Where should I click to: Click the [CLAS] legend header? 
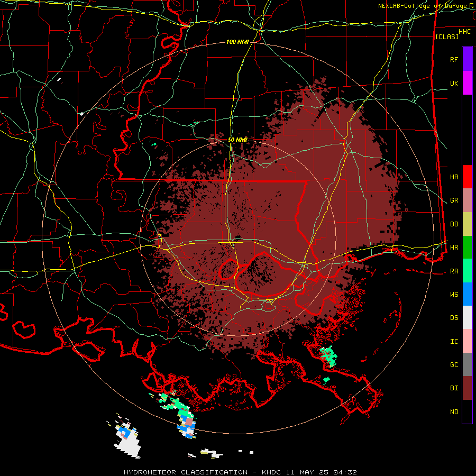[x=447, y=36]
